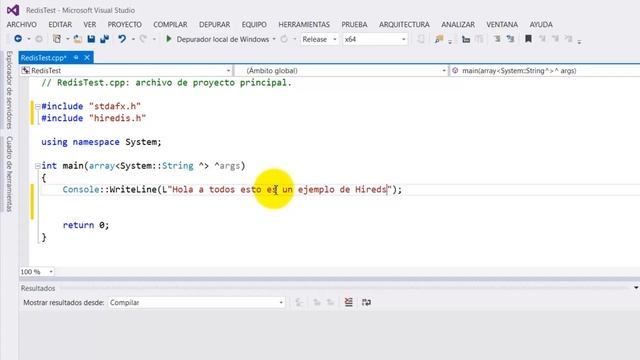
Task: Click the Find in Files icon
Action: [x=439, y=39]
